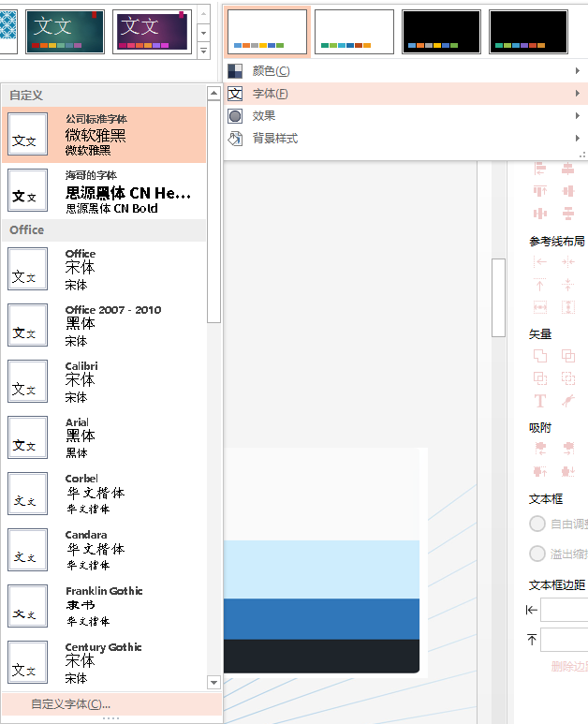The width and height of the screenshot is (588, 724).
Task: Click the top margin icon under 文本框边距
Action: tap(532, 640)
